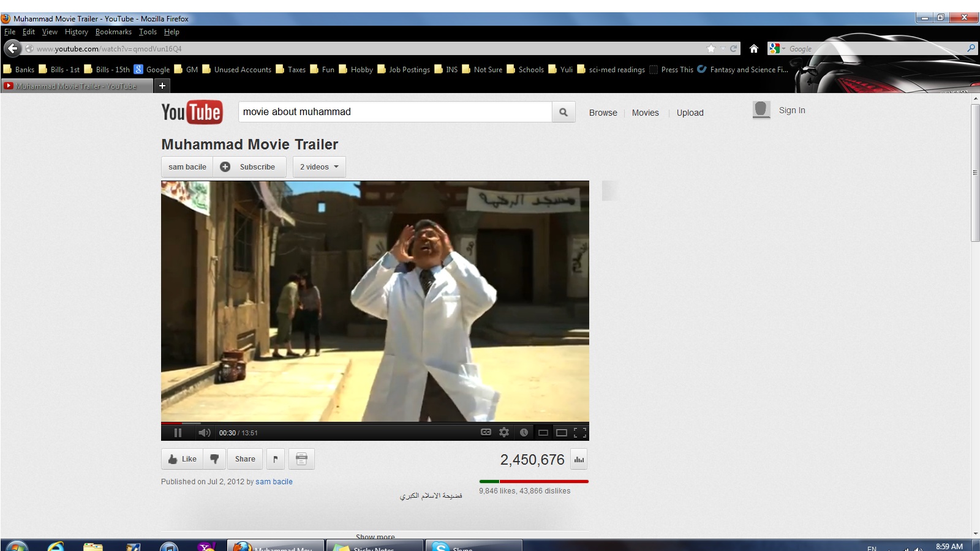Viewport: 980px width, 551px height.
Task: Open video quality settings gear
Action: pyautogui.click(x=504, y=432)
